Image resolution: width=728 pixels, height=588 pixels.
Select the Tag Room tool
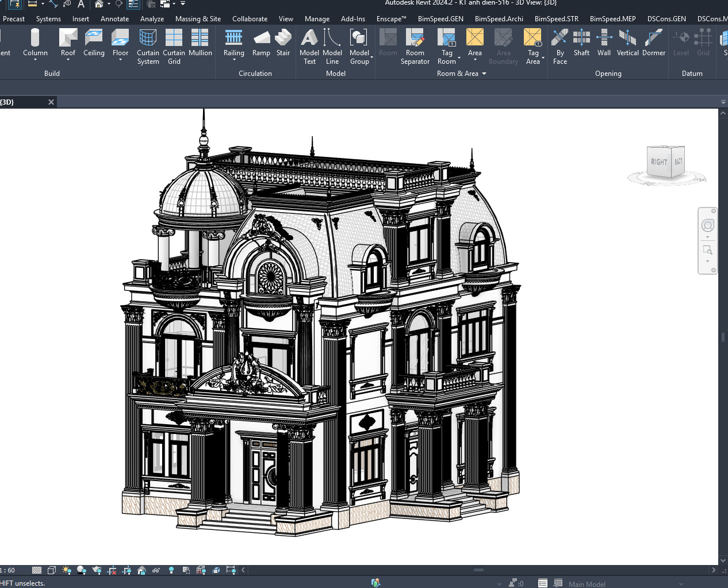point(447,47)
